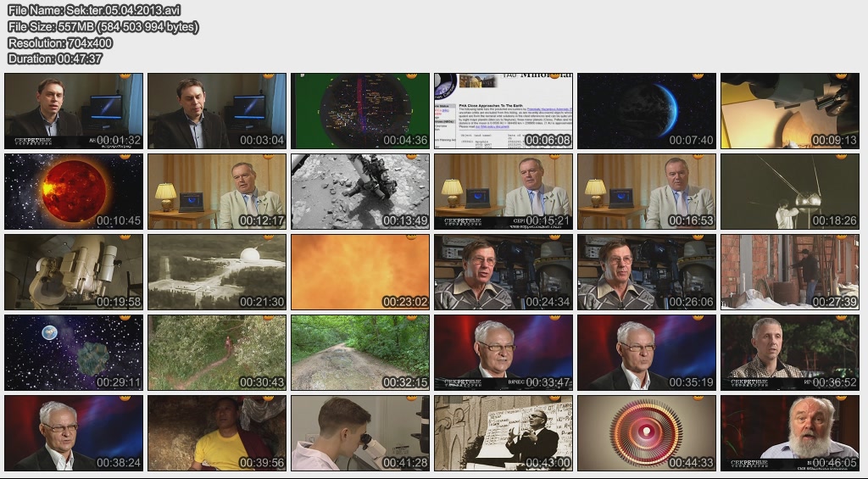The height and width of the screenshot is (479, 868).
Task: Open the brick building frame at 00:27:39
Action: [790, 272]
